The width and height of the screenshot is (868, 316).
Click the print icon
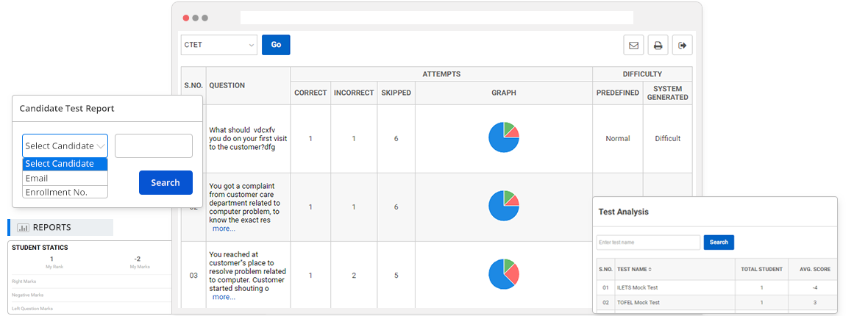coord(658,46)
